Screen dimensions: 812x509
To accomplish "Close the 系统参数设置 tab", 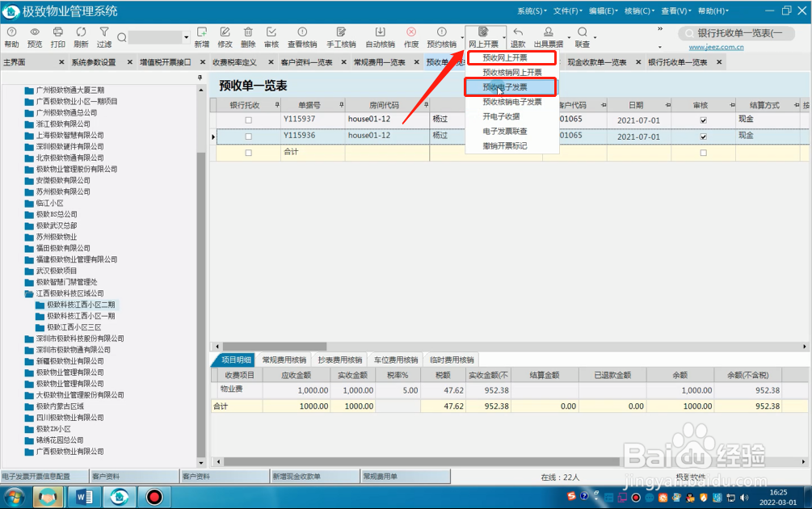I will [129, 62].
